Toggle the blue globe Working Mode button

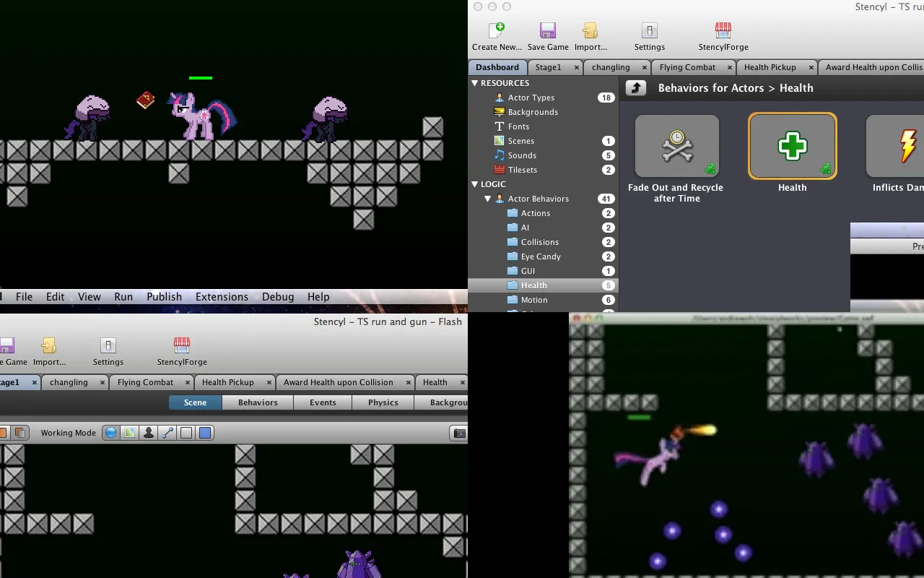pos(110,433)
